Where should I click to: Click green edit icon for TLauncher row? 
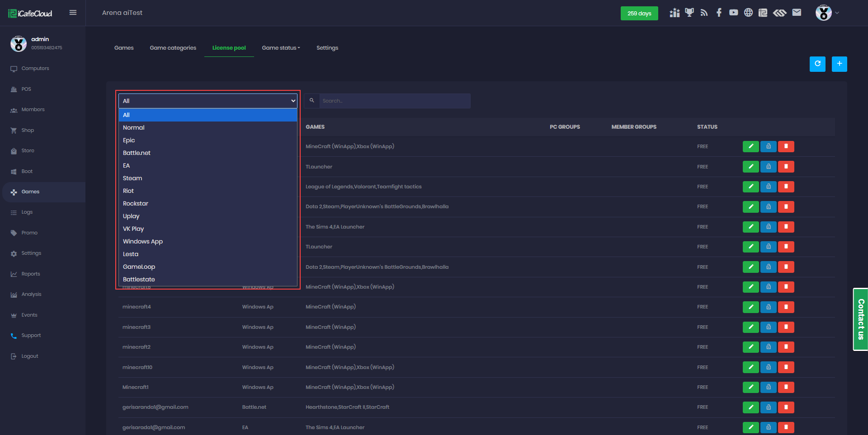click(x=750, y=167)
